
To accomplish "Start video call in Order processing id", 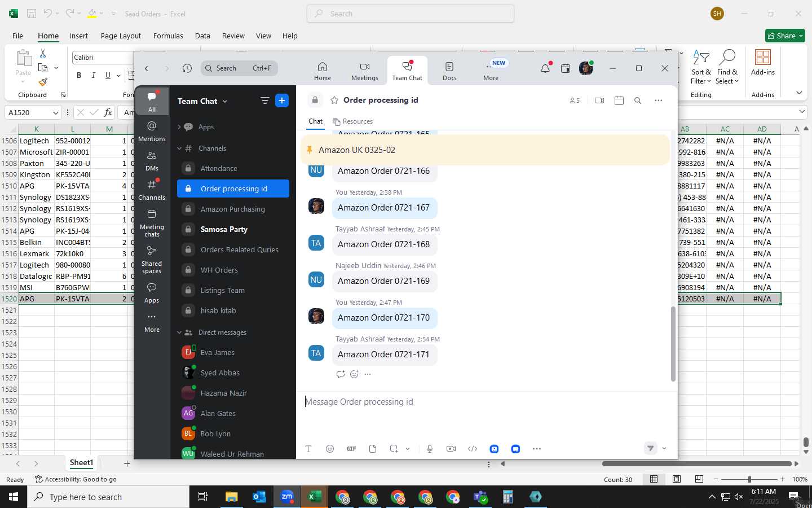I will [x=599, y=100].
